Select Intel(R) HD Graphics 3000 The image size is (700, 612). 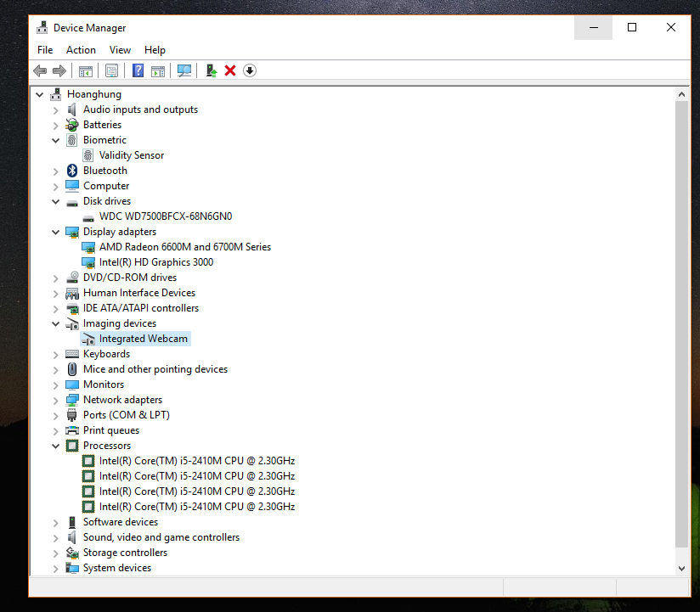pyautogui.click(x=156, y=262)
